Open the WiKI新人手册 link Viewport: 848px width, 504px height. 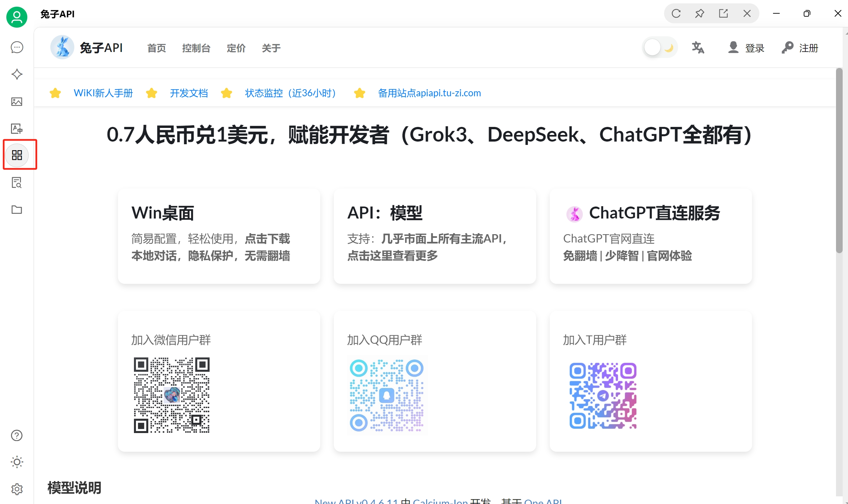pos(103,93)
